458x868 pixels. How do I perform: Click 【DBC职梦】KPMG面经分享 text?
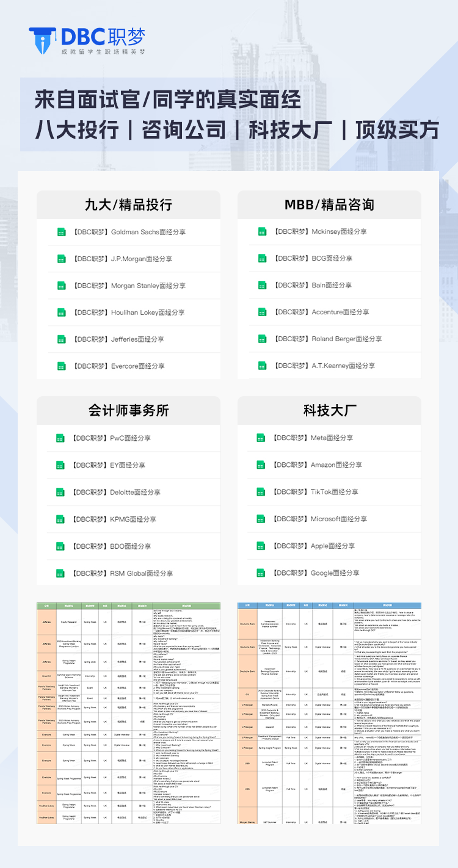pyautogui.click(x=114, y=519)
